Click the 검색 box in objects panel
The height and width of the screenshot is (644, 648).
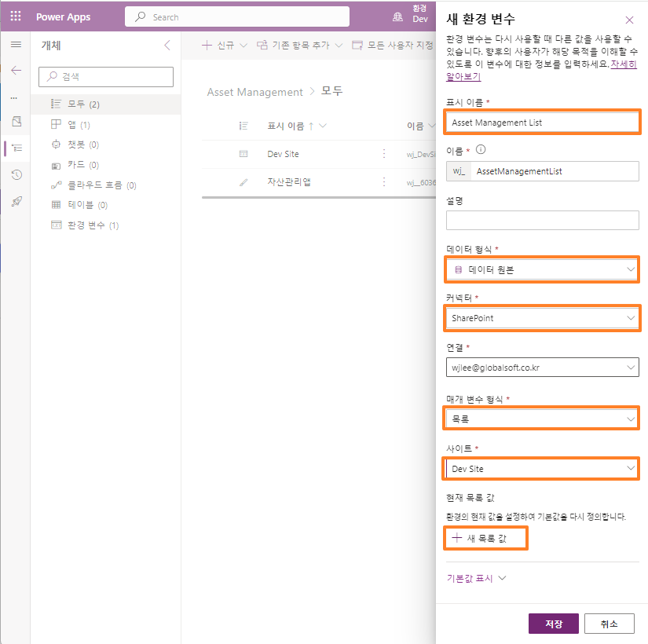(x=106, y=77)
